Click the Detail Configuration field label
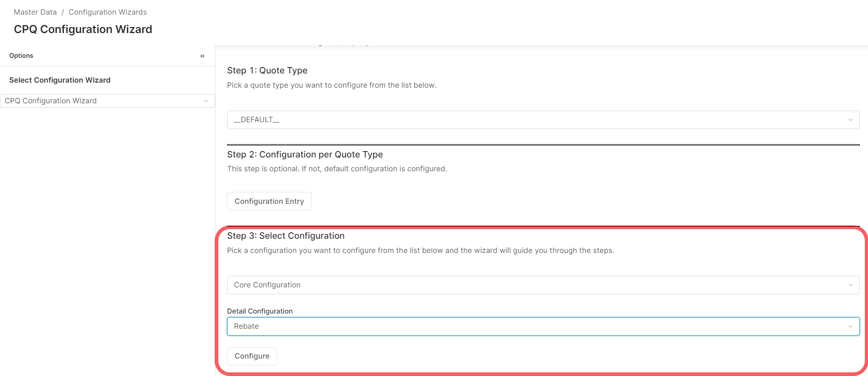Viewport: 868px width, 376px height. tap(260, 311)
